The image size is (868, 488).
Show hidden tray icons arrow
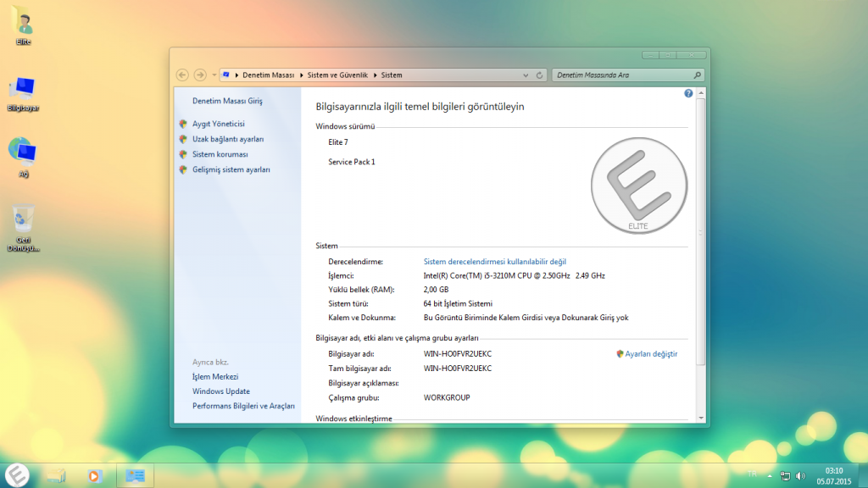pyautogui.click(x=770, y=476)
